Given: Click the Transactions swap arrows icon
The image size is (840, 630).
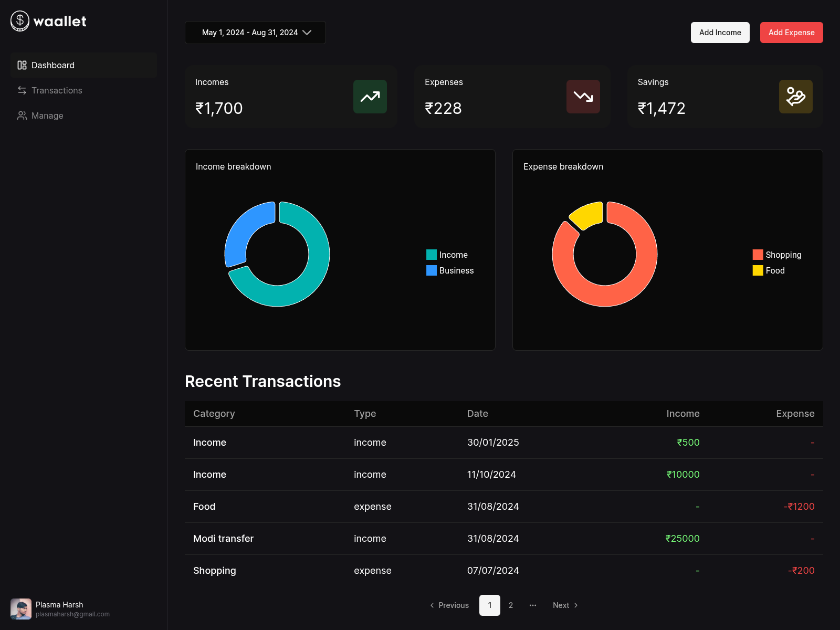Looking at the screenshot, I should tap(22, 90).
